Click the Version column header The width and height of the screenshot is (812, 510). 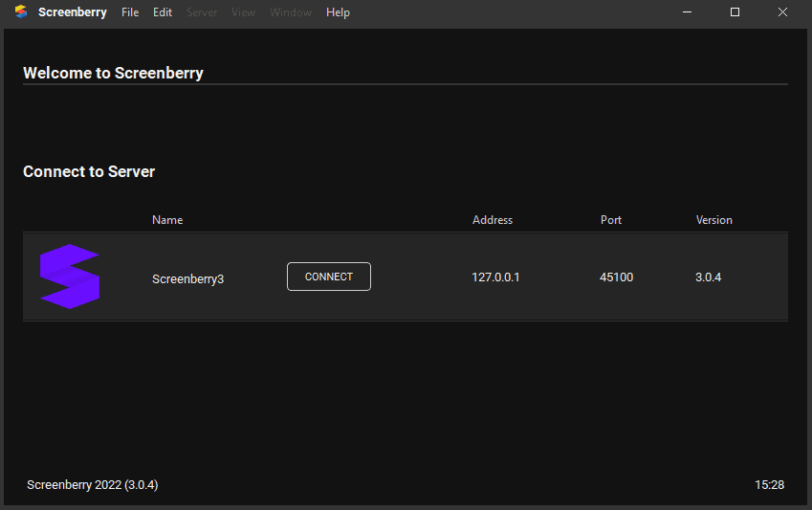714,220
